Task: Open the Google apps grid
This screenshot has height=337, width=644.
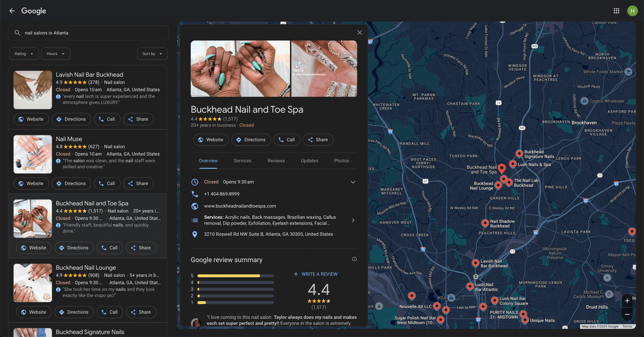Action: tap(616, 11)
